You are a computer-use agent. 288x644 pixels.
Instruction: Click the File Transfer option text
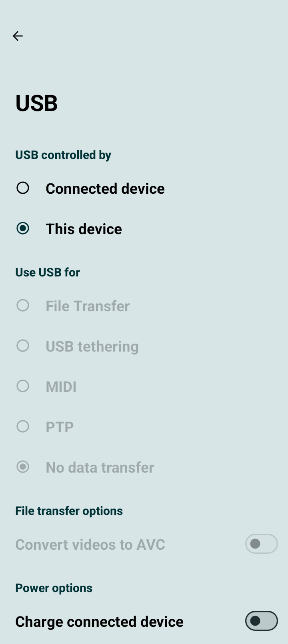click(x=88, y=306)
